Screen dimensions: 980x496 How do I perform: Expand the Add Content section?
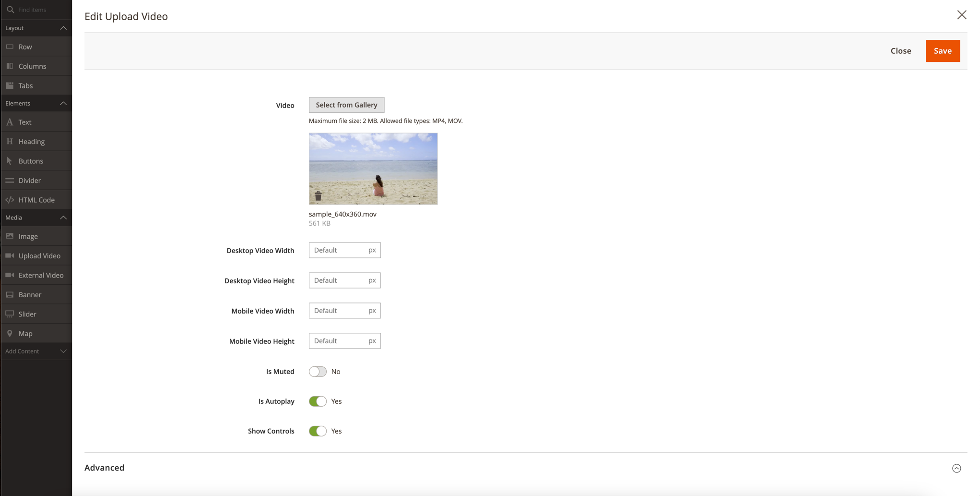click(63, 351)
